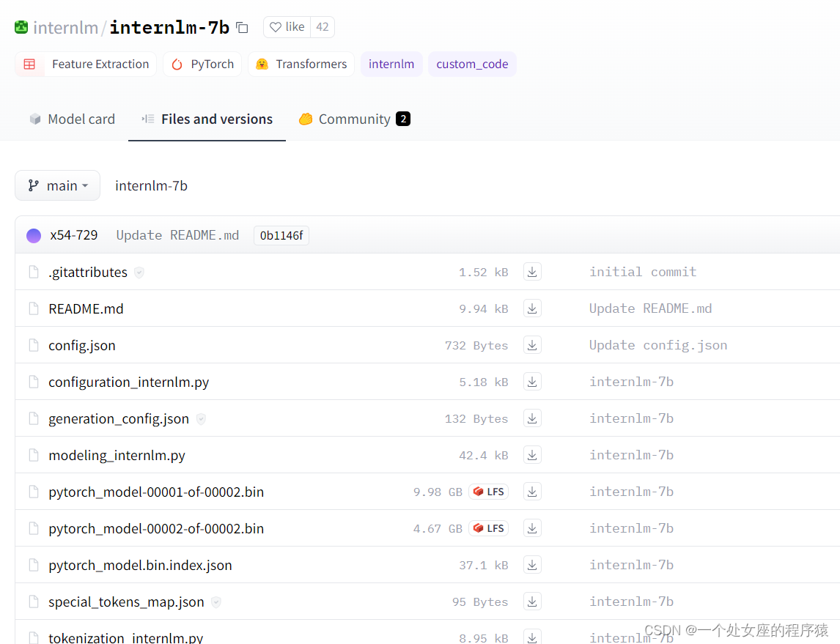Open the Update config.json commit link
This screenshot has width=840, height=644.
[658, 345]
